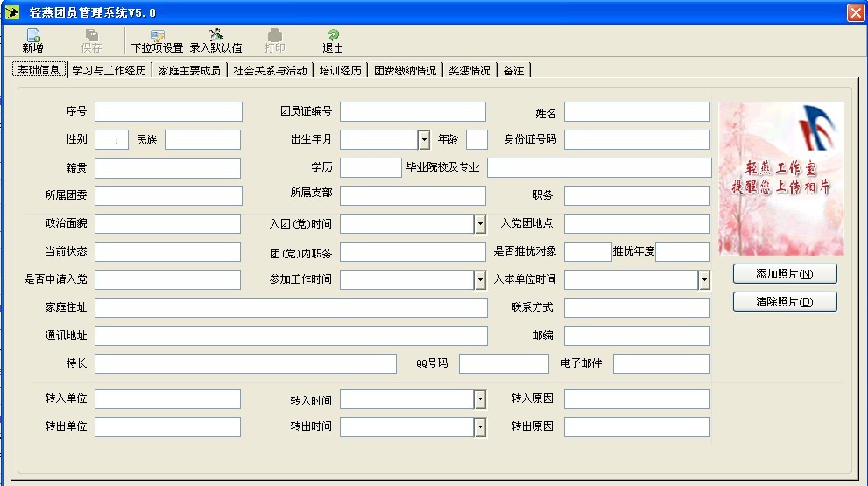Switch to the 团费缴纳情况 tab
Viewport: 868px width, 486px height.
pyautogui.click(x=406, y=70)
